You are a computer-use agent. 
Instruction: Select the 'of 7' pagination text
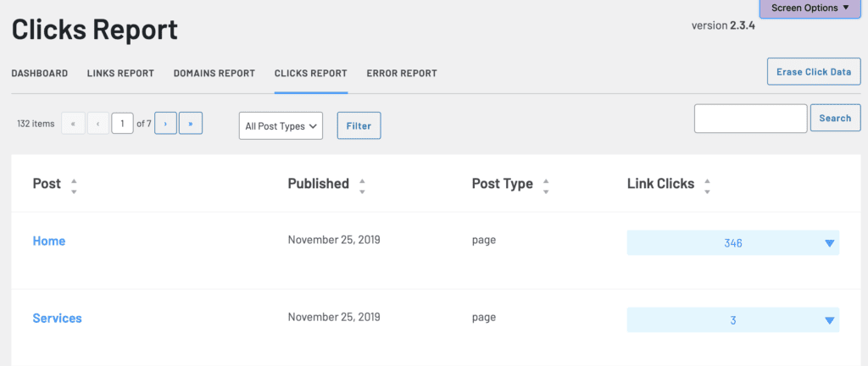click(x=144, y=124)
